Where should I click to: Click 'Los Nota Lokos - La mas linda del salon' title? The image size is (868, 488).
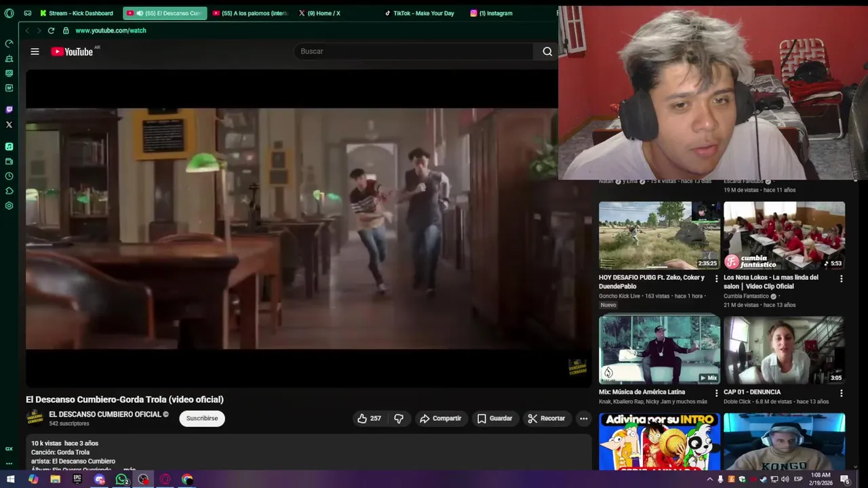tap(771, 282)
